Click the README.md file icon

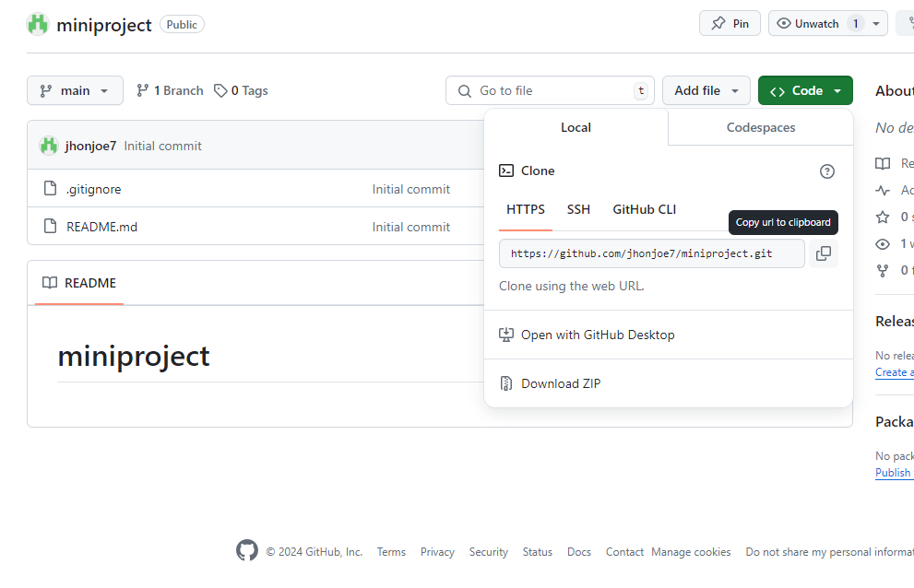(x=51, y=226)
